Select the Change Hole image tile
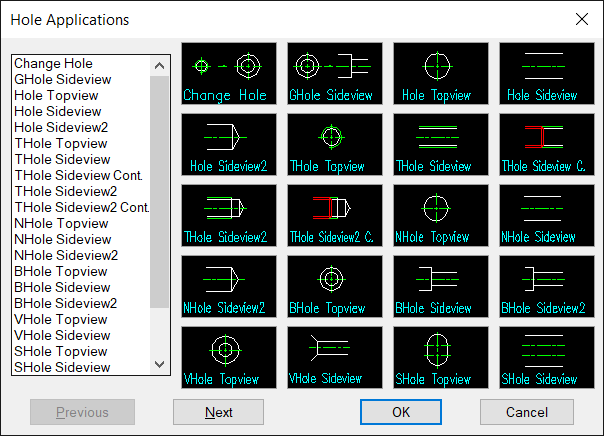604x436 pixels. (x=229, y=74)
